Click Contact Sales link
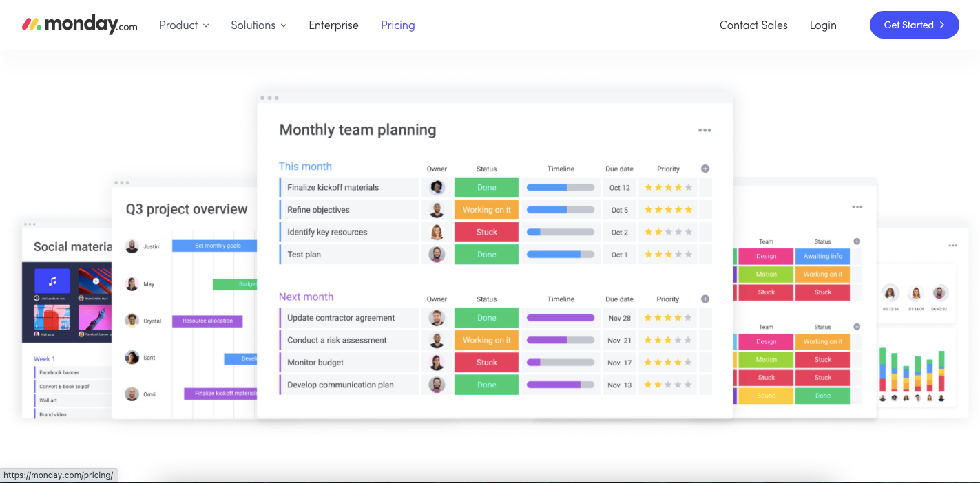 tap(753, 25)
